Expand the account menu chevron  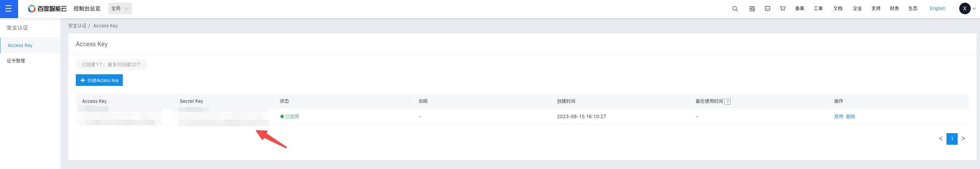click(974, 9)
